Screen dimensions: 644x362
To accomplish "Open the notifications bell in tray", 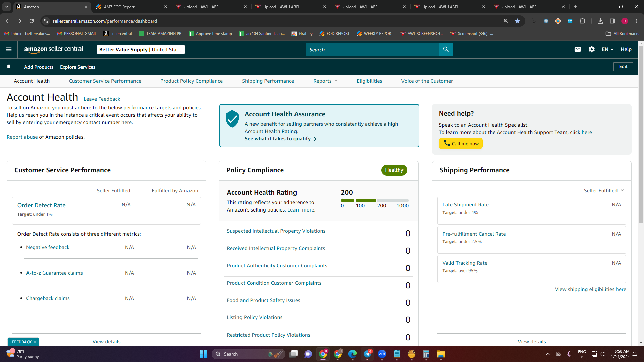I will pyautogui.click(x=635, y=354).
